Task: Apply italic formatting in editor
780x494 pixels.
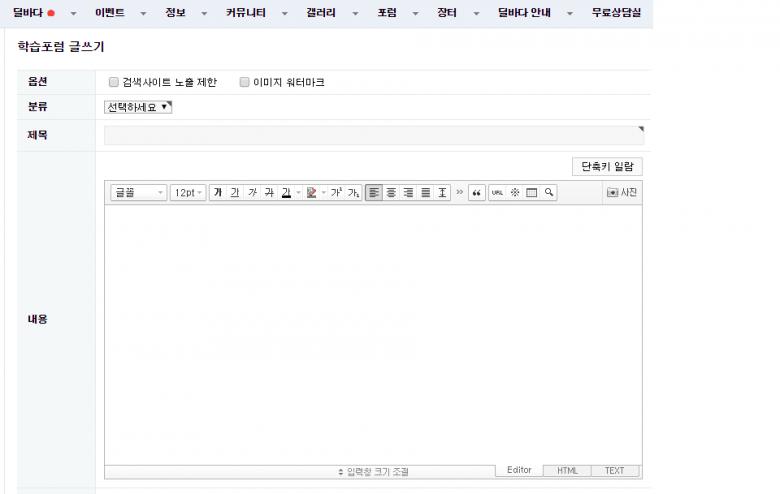Action: 252,193
